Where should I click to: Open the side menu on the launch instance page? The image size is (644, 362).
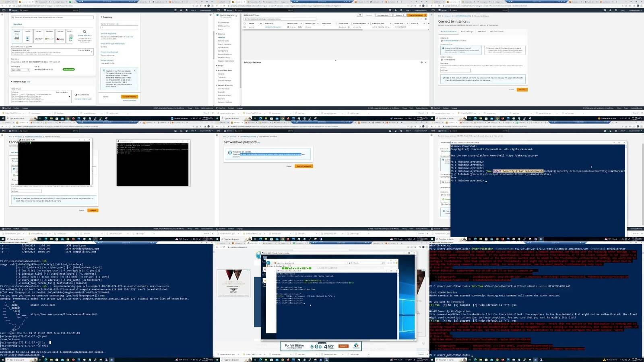tap(2, 15)
